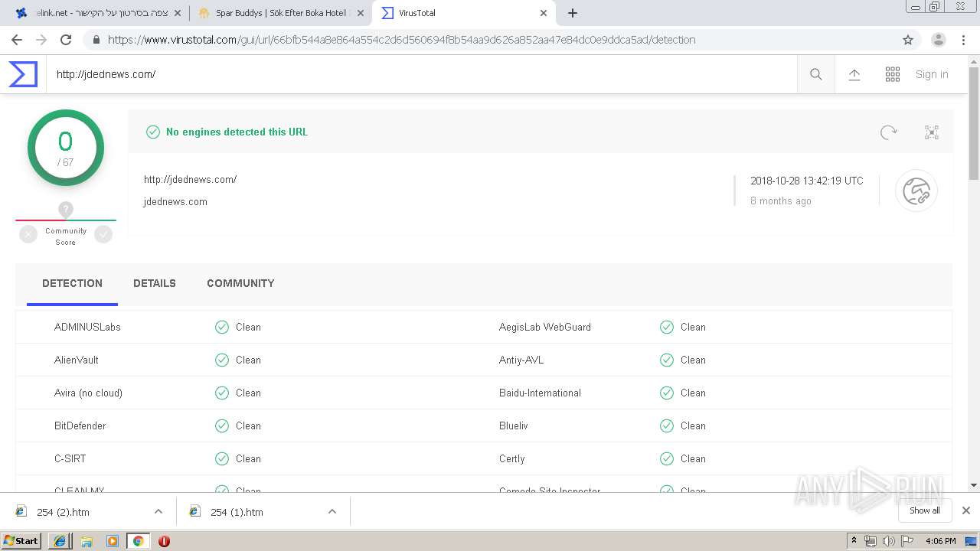The width and height of the screenshot is (980, 551).
Task: Click Chrome taskbar icon
Action: [139, 541]
